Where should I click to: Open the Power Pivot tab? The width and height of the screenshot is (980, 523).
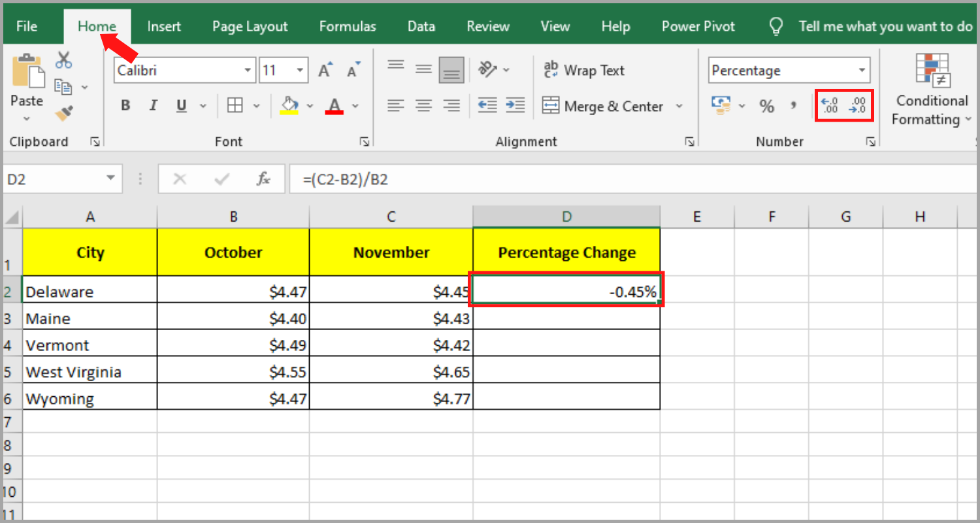698,26
